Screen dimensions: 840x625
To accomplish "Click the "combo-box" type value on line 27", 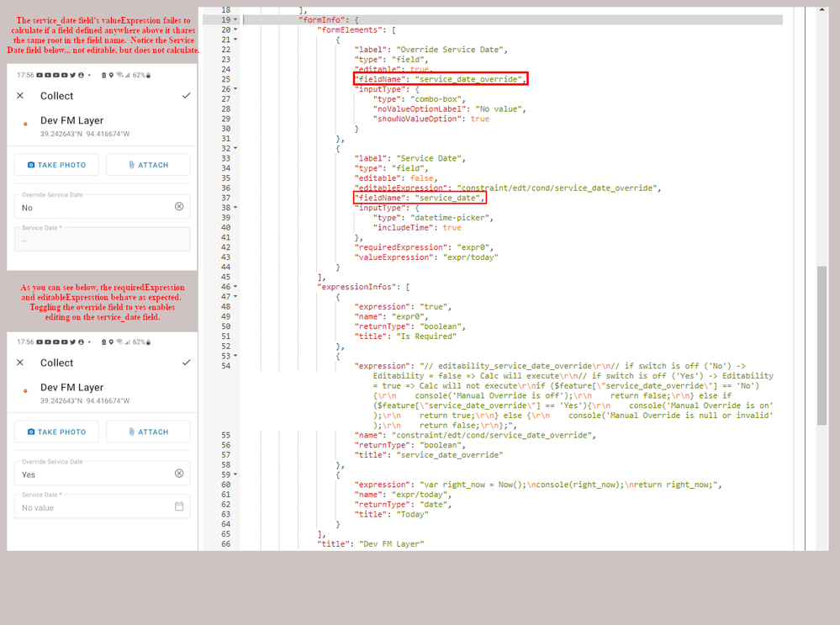I will pyautogui.click(x=436, y=99).
